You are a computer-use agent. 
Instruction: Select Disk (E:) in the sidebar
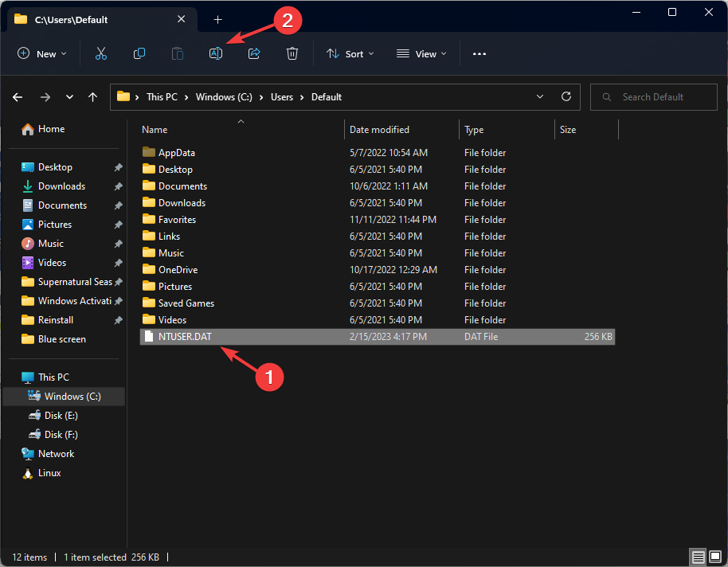pos(53,416)
